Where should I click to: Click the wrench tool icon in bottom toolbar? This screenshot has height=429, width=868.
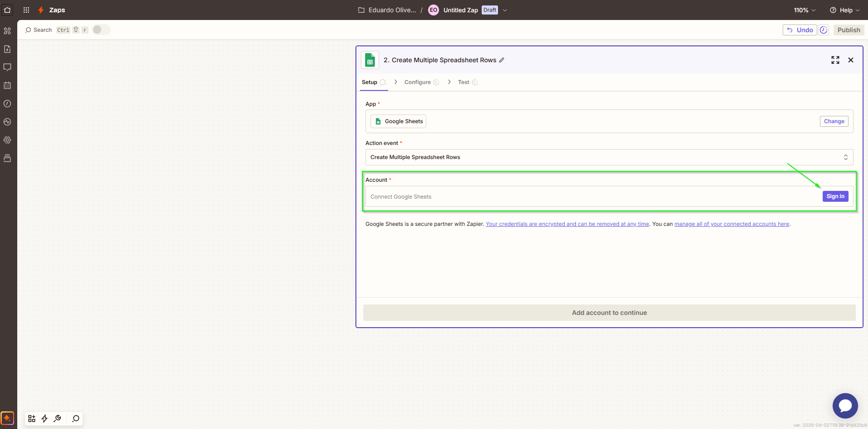(x=57, y=419)
